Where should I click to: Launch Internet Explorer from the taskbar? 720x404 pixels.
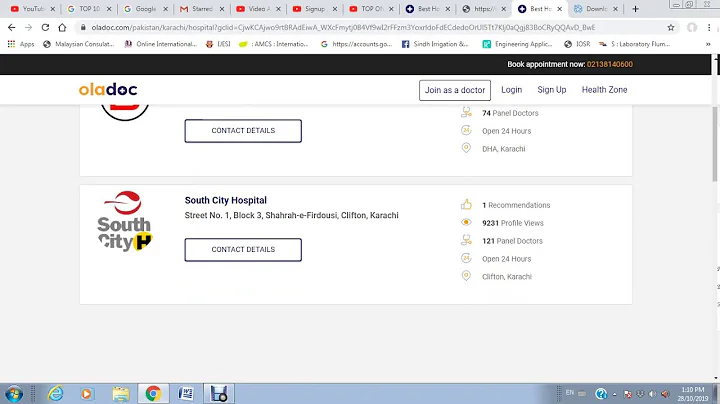[56, 394]
